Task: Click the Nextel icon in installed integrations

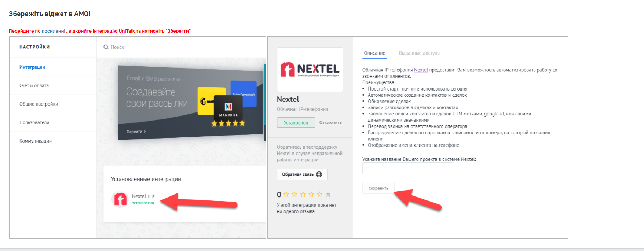Action: [120, 199]
